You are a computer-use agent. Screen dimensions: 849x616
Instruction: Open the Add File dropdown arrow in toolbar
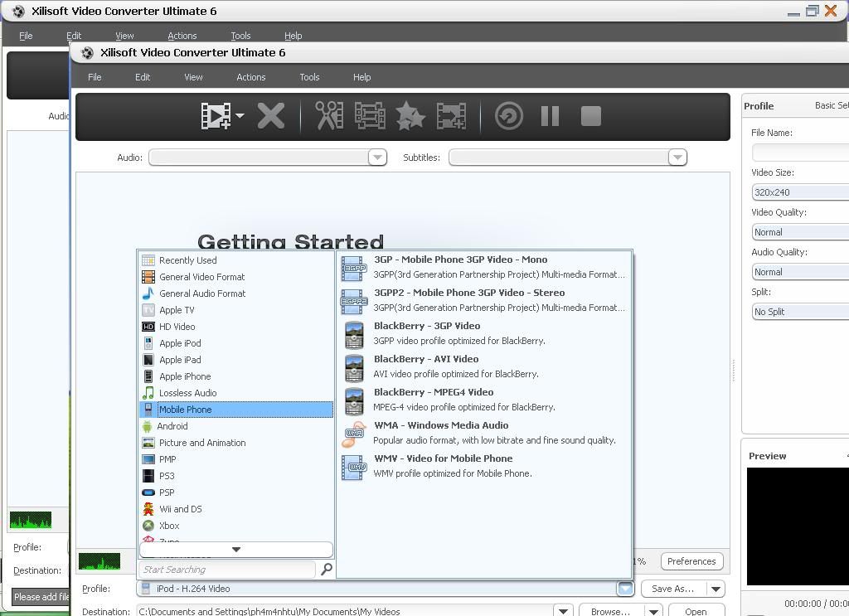[x=240, y=115]
